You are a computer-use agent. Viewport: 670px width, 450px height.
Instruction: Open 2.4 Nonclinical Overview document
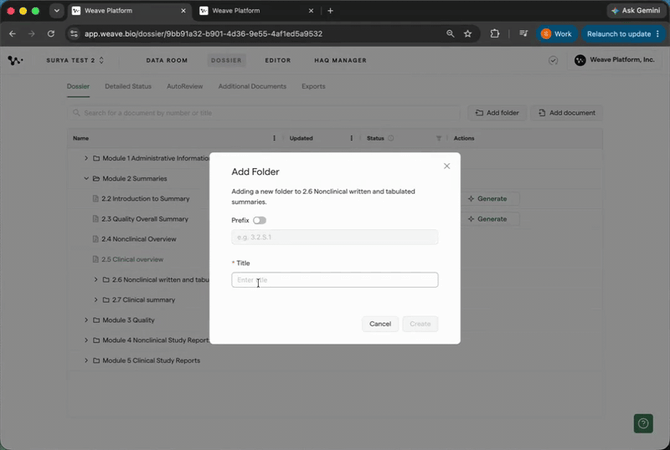(x=139, y=239)
